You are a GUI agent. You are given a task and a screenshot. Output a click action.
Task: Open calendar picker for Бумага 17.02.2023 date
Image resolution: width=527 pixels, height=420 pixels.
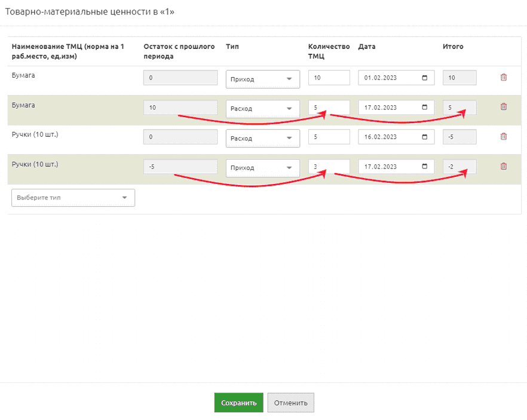[x=424, y=107]
